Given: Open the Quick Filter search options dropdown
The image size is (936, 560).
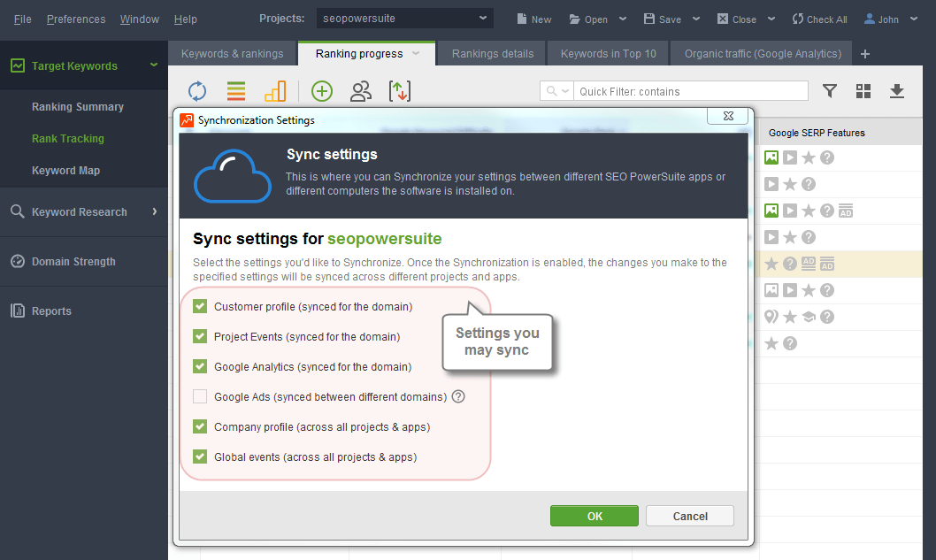Looking at the screenshot, I should (556, 91).
